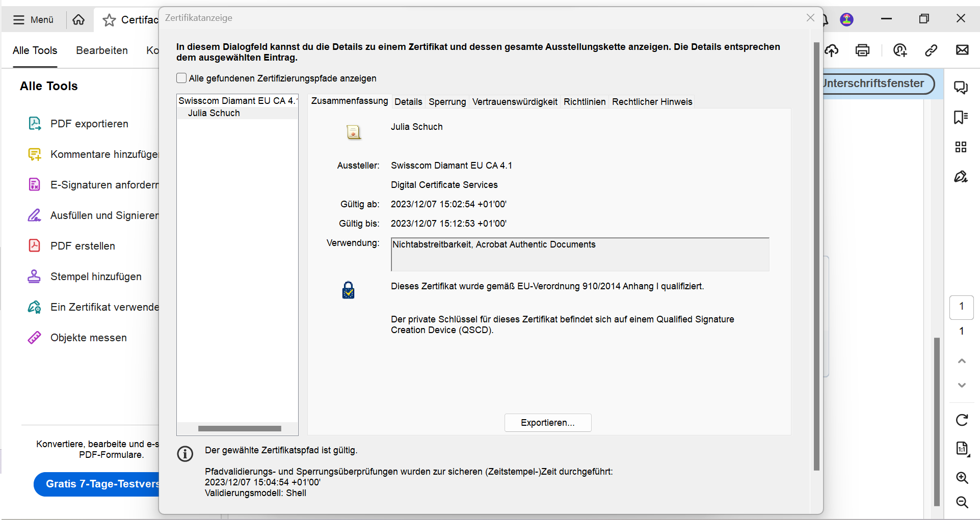Image resolution: width=980 pixels, height=520 pixels.
Task: Open the user profile avatar
Action: (x=847, y=19)
